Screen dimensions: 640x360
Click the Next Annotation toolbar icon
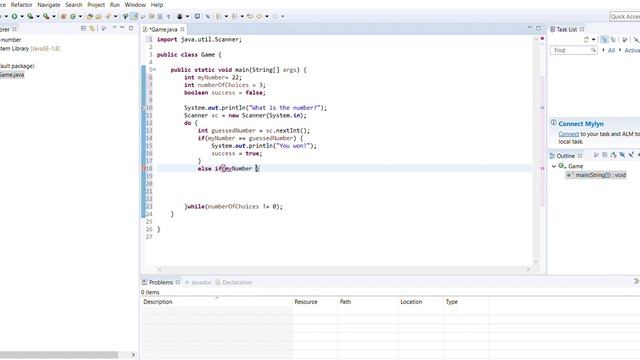(219, 16)
